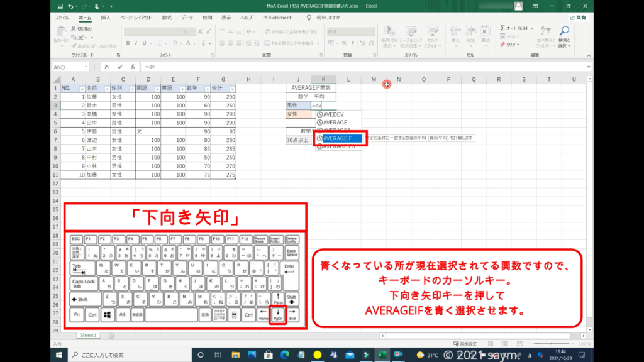The height and width of the screenshot is (362, 644).
Task: Add a new sheet with plus icon
Action: tap(111, 336)
